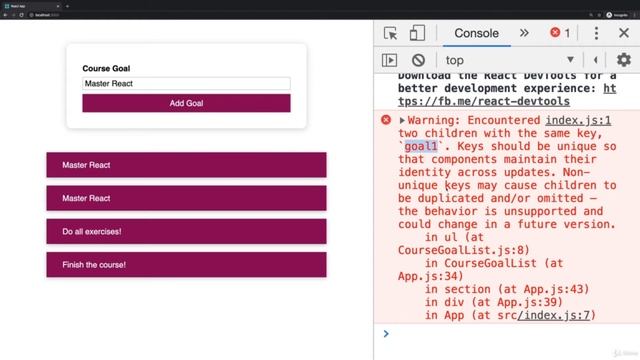The height and width of the screenshot is (360, 640).
Task: Select the first Master React goal item
Action: 186,165
